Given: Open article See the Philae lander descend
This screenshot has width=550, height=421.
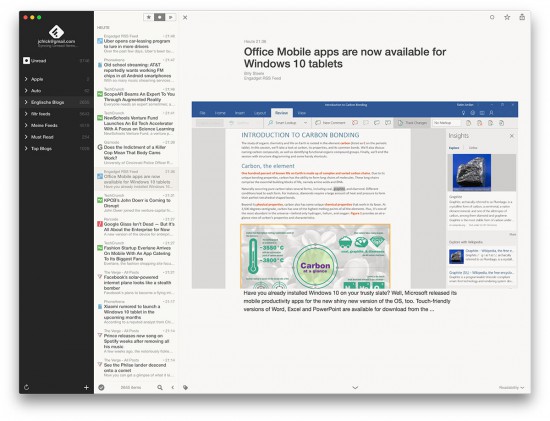Looking at the screenshot, I should click(x=135, y=368).
